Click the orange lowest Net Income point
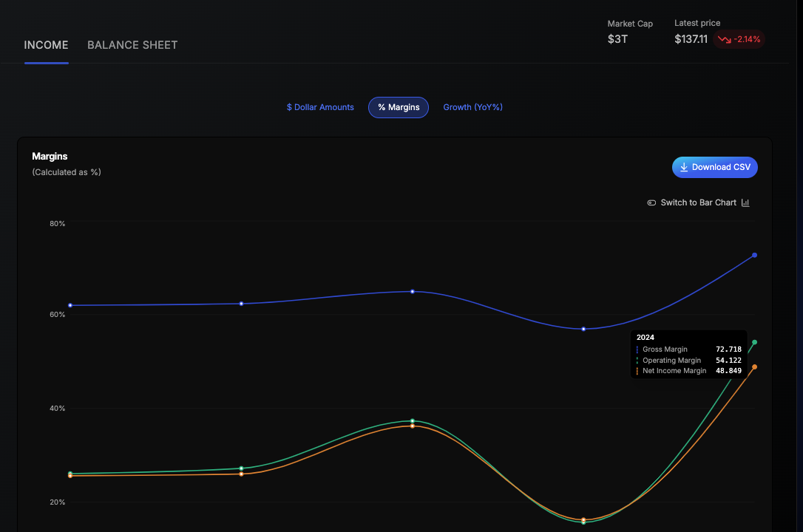This screenshot has height=532, width=803. click(x=583, y=519)
